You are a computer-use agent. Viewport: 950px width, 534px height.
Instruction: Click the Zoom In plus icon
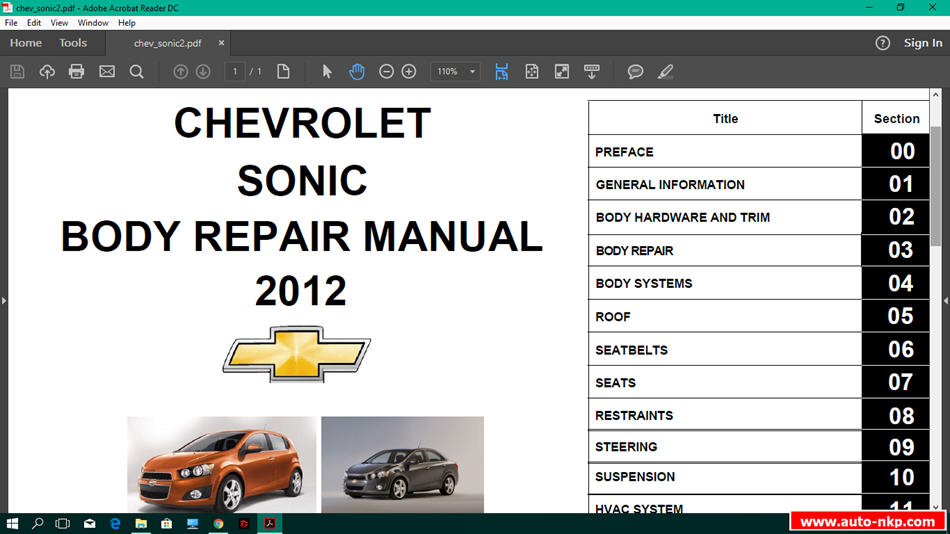[409, 71]
